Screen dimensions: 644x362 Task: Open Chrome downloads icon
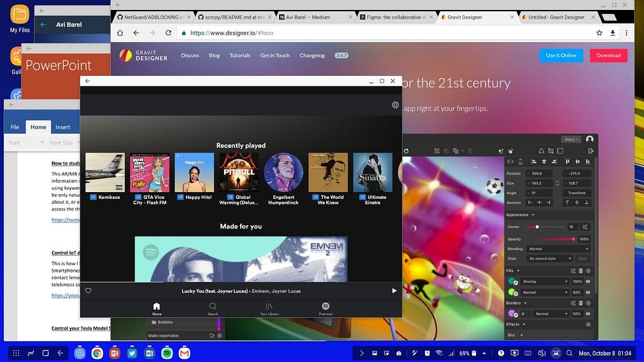(x=613, y=33)
